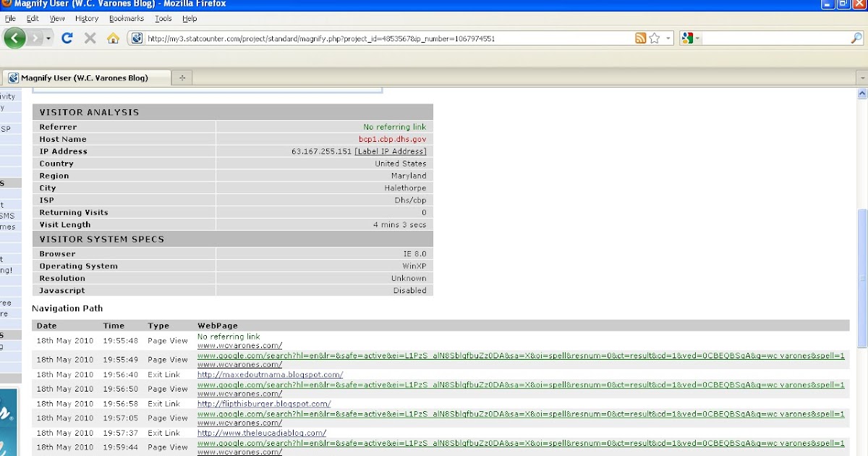Open the address bar URL history dropdown
This screenshot has width=868, height=456.
tap(668, 38)
